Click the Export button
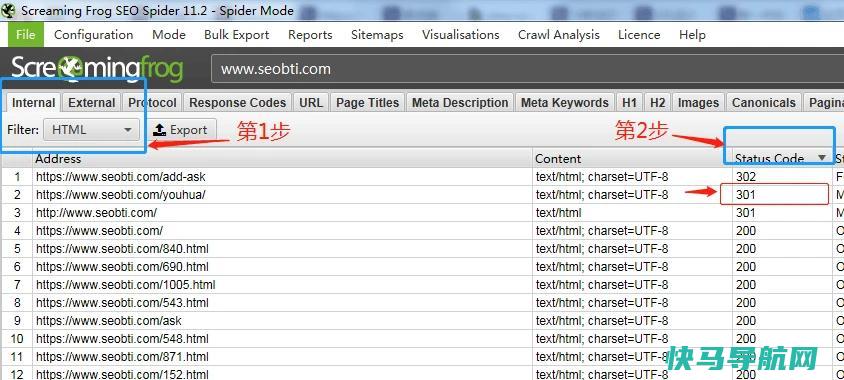 (181, 130)
